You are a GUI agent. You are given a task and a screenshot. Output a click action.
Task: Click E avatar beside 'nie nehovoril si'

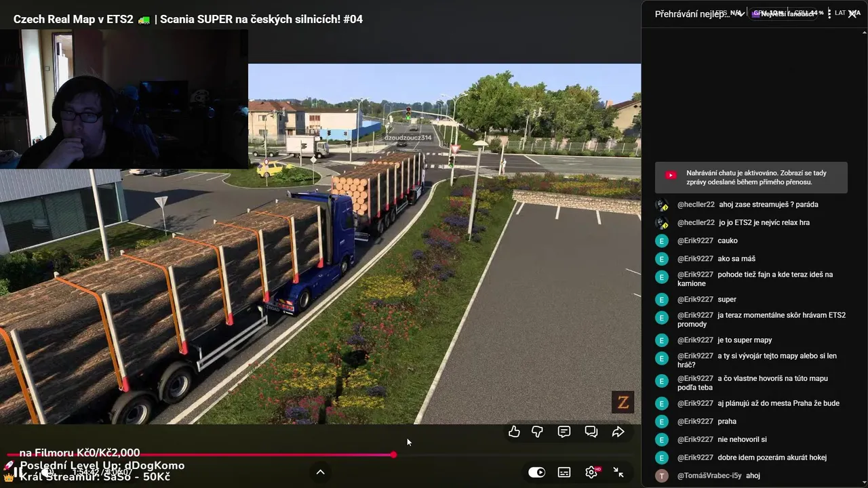tap(662, 440)
